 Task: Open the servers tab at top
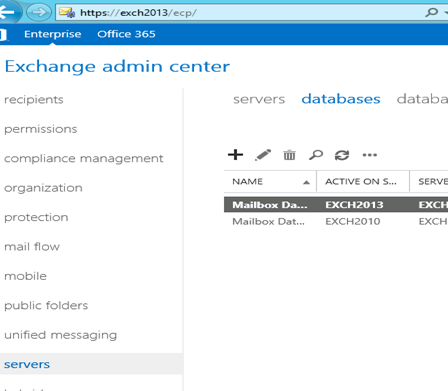coord(259,99)
